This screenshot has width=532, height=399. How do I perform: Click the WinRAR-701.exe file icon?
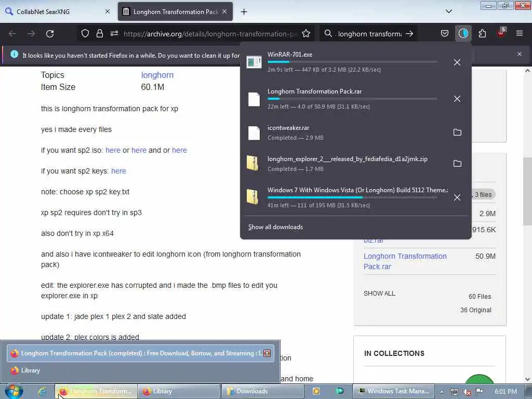tap(254, 62)
